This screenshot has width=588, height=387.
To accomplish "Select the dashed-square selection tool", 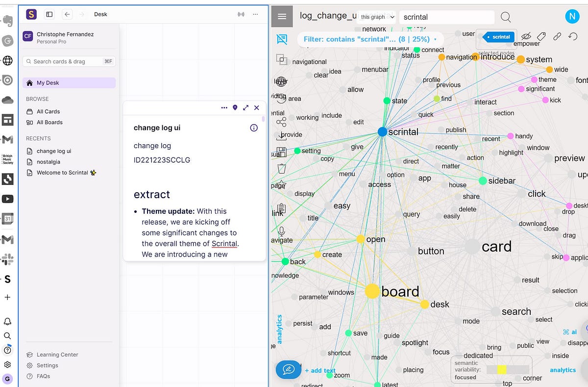I will click(281, 60).
